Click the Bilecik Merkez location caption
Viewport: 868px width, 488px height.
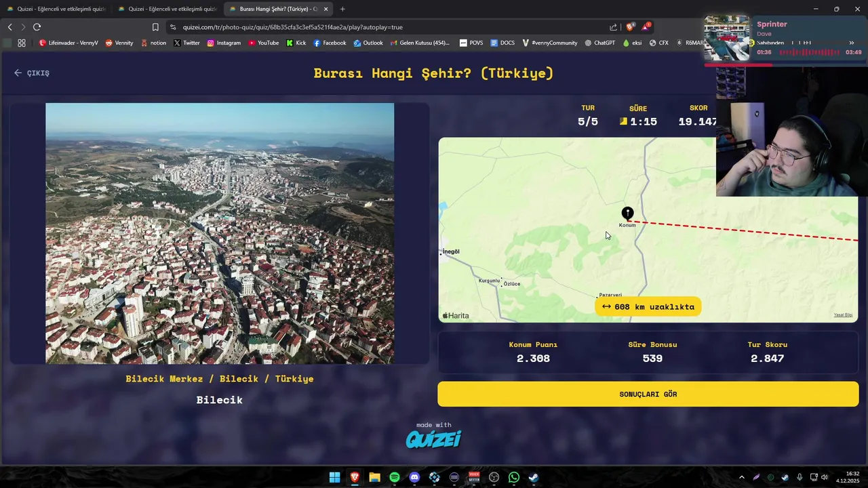pyautogui.click(x=220, y=379)
